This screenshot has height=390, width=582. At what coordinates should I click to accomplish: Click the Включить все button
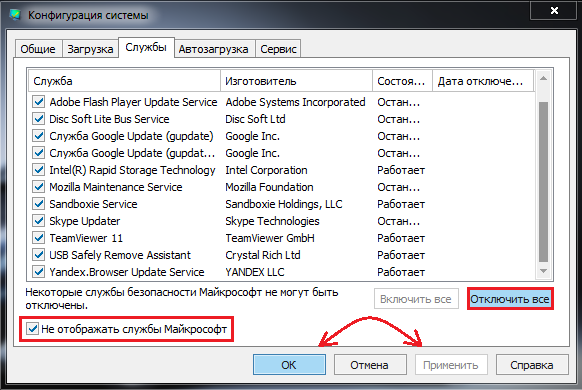tap(416, 299)
